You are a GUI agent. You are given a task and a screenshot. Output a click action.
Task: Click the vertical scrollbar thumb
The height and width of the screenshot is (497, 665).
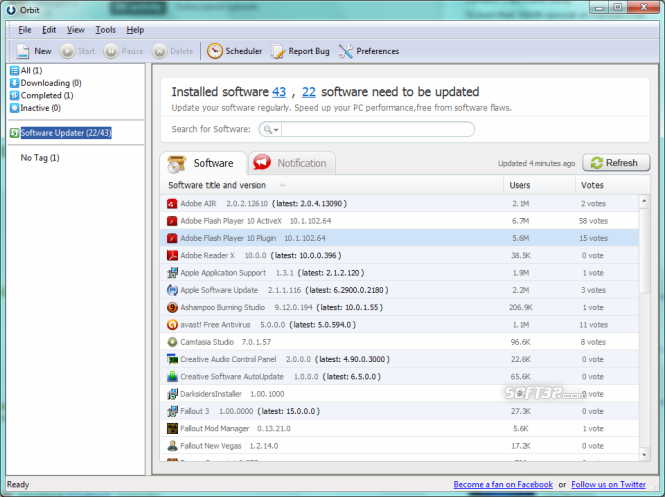click(644, 250)
